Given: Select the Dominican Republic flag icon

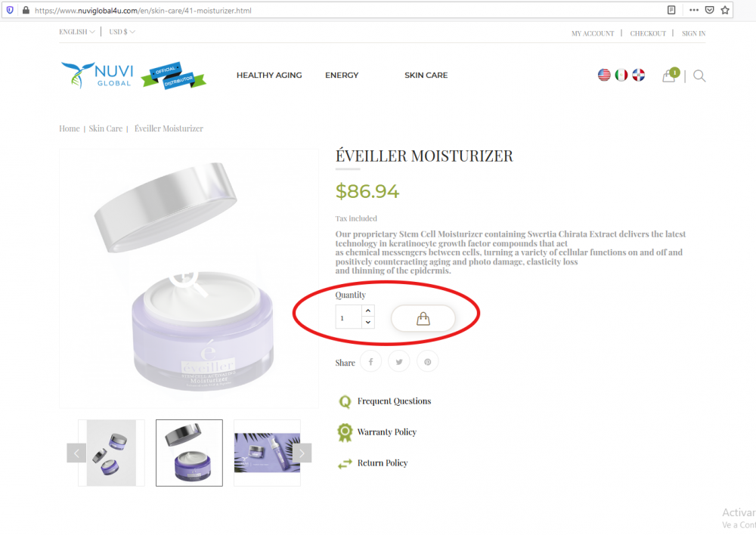Looking at the screenshot, I should (x=638, y=76).
